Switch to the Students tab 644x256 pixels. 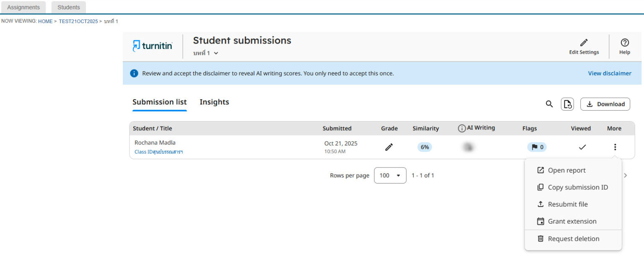click(x=68, y=7)
